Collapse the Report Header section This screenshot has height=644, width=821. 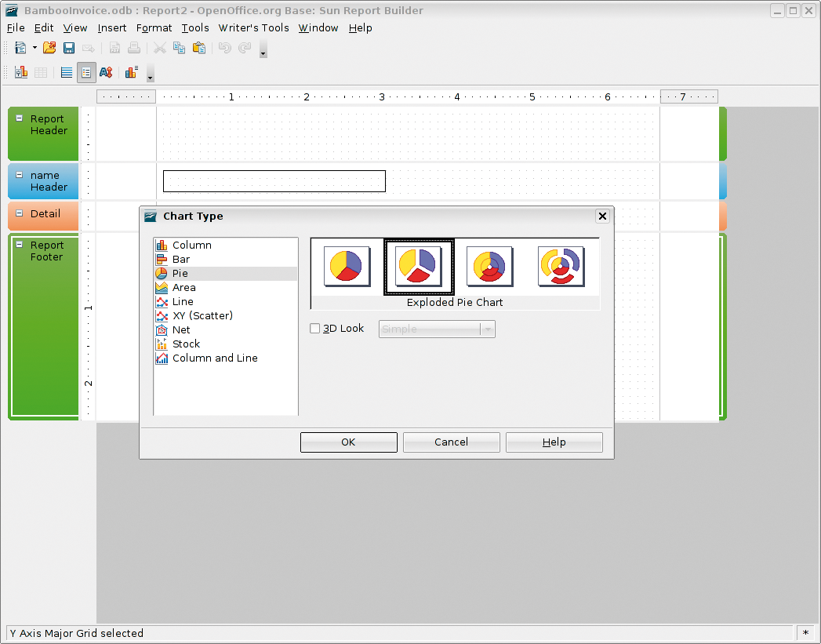click(20, 118)
